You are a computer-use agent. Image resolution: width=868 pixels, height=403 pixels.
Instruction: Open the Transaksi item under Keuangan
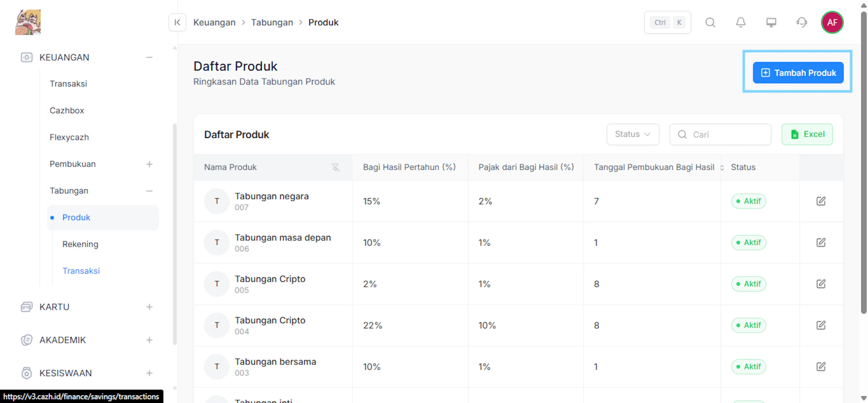point(68,84)
